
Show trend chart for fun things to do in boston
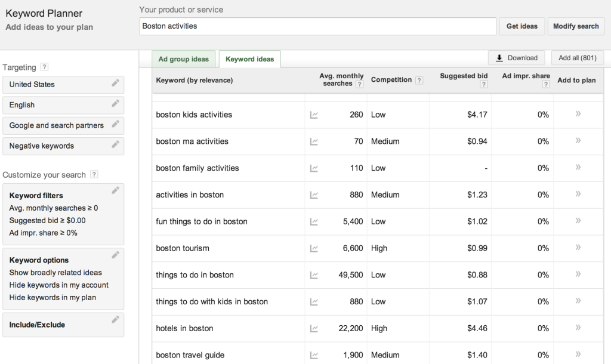tap(314, 222)
